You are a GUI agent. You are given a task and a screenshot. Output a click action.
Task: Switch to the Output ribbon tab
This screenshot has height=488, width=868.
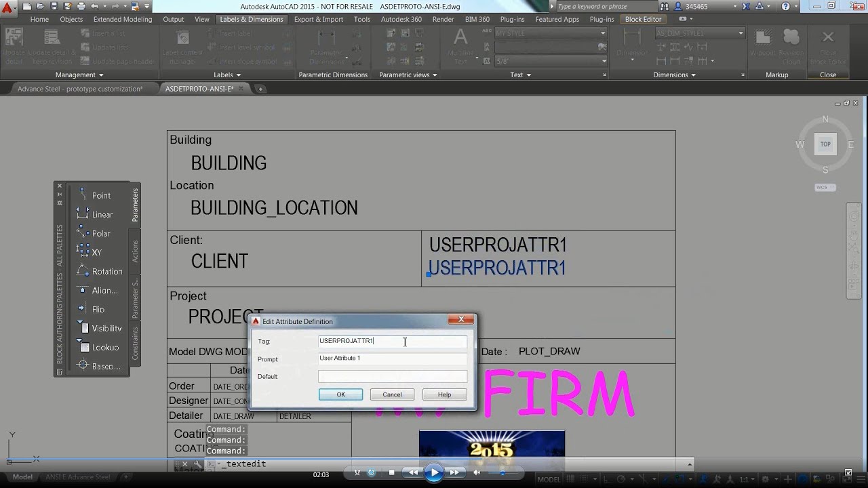pyautogui.click(x=174, y=19)
